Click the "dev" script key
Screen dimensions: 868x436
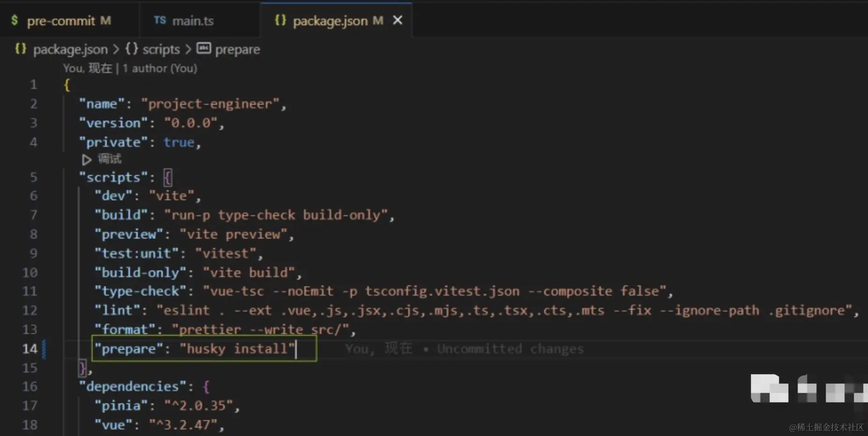113,196
